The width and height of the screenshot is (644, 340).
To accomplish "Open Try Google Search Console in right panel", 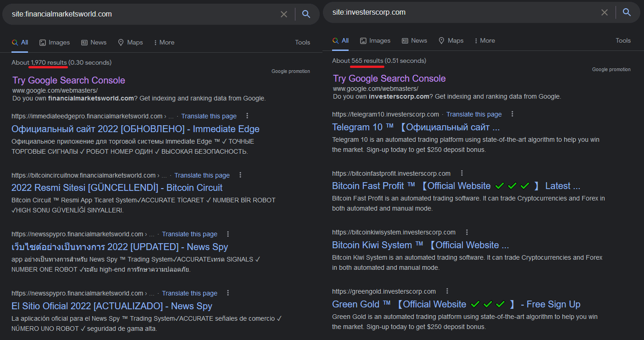I will [x=389, y=78].
